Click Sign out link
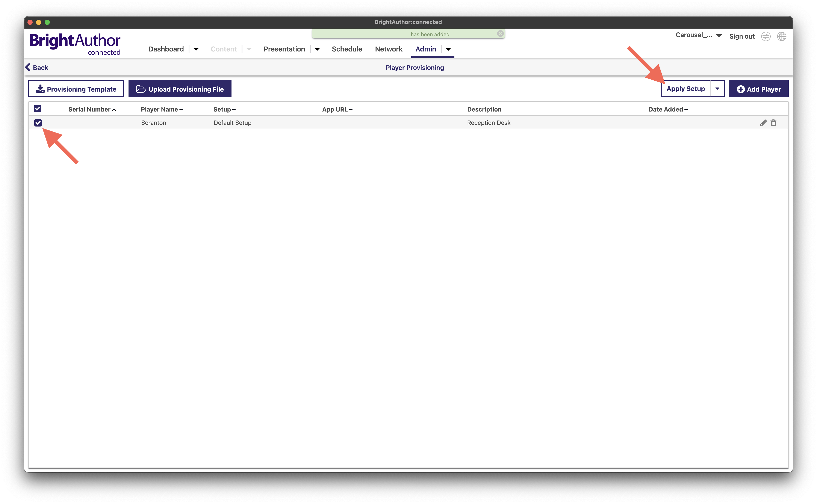Image resolution: width=817 pixels, height=504 pixels. 742,36
